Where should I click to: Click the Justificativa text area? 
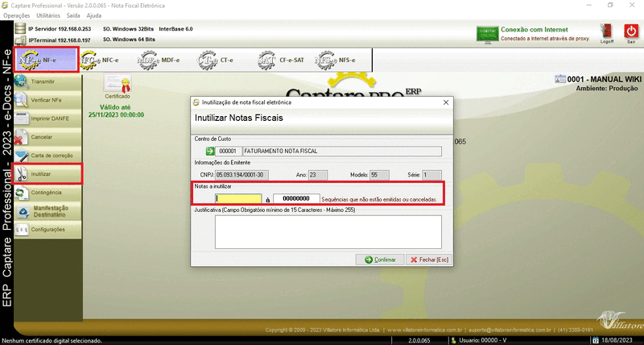328,232
